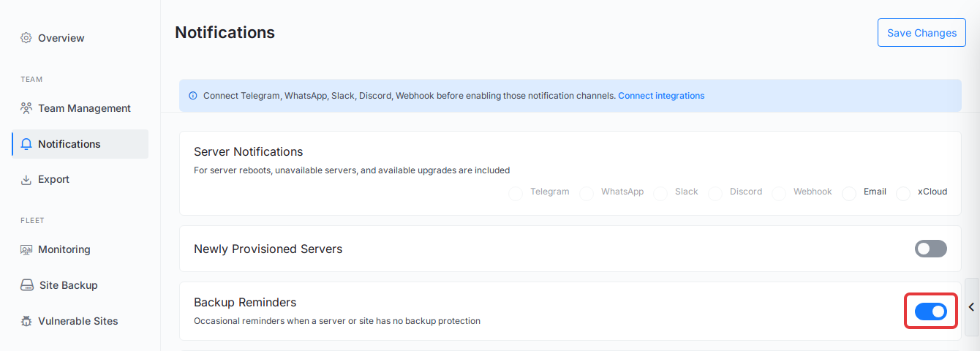
Task: Turn off Backup Reminders toggle
Action: (x=931, y=312)
